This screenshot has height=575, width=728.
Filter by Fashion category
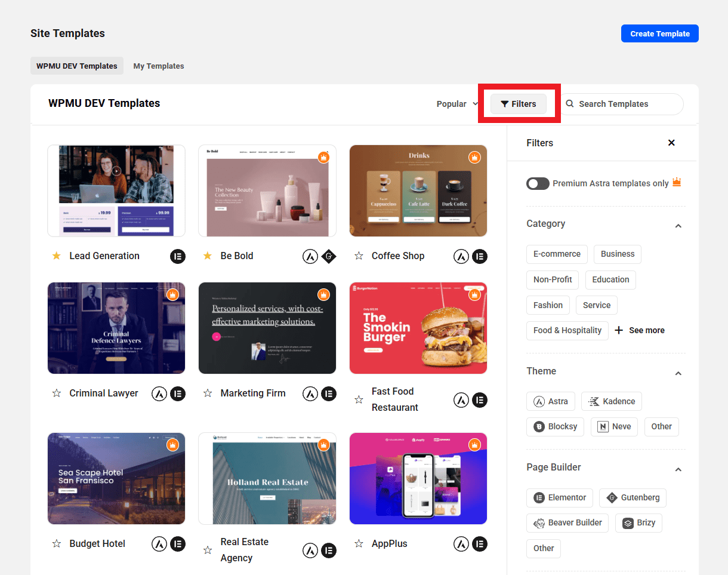(x=548, y=305)
